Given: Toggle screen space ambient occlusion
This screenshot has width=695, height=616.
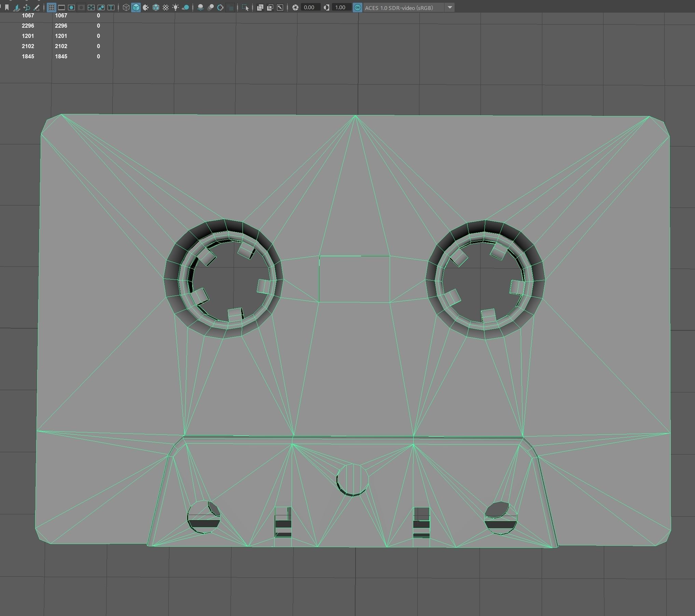Looking at the screenshot, I should 200,7.
